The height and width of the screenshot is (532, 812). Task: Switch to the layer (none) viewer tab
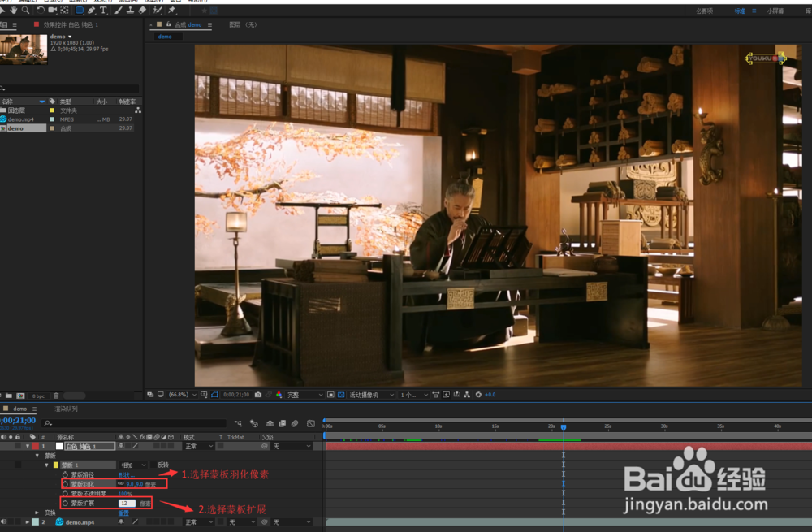(242, 24)
